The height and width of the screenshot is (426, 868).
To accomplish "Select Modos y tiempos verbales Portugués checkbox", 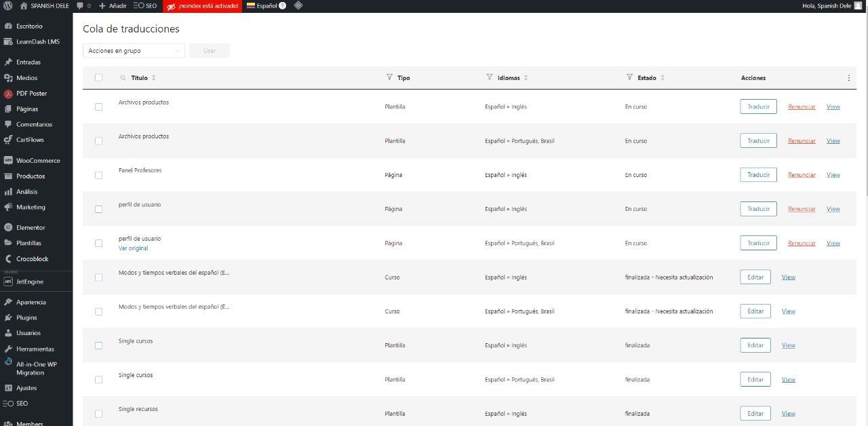I will pyautogui.click(x=98, y=311).
